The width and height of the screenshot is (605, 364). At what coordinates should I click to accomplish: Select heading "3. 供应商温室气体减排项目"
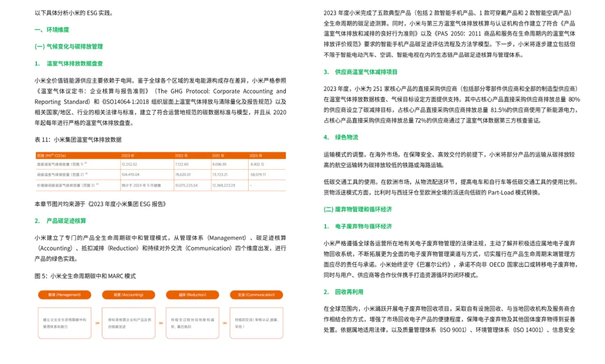pyautogui.click(x=360, y=72)
